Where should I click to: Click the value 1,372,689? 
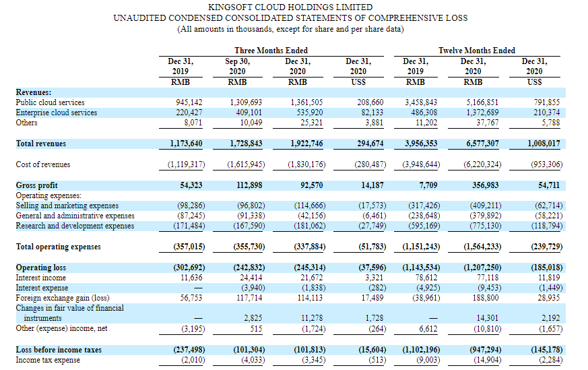[482, 113]
